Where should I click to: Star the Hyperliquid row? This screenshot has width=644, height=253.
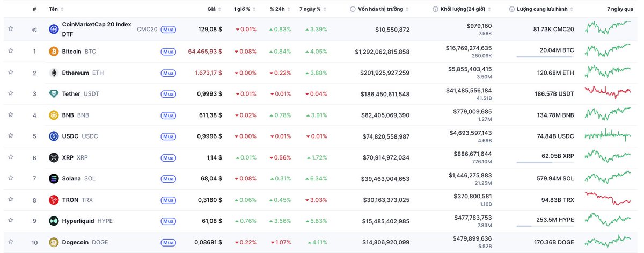pyautogui.click(x=11, y=221)
